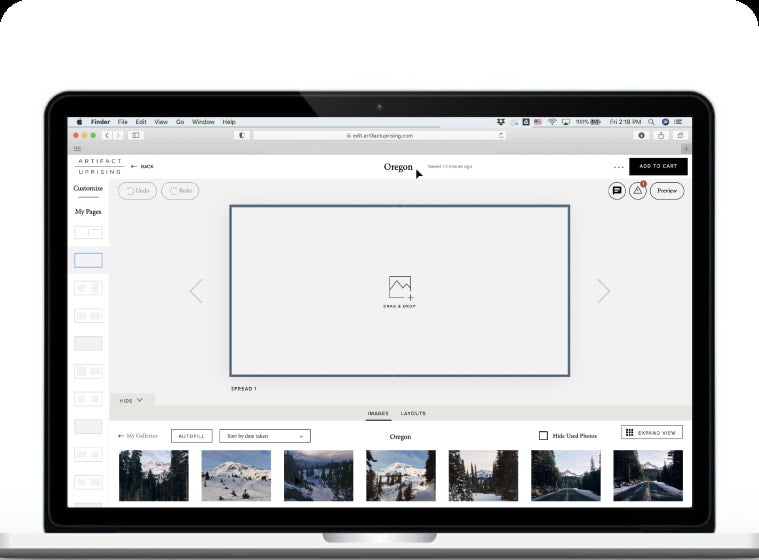The width and height of the screenshot is (759, 560).
Task: Switch to the Images tab
Action: click(378, 413)
